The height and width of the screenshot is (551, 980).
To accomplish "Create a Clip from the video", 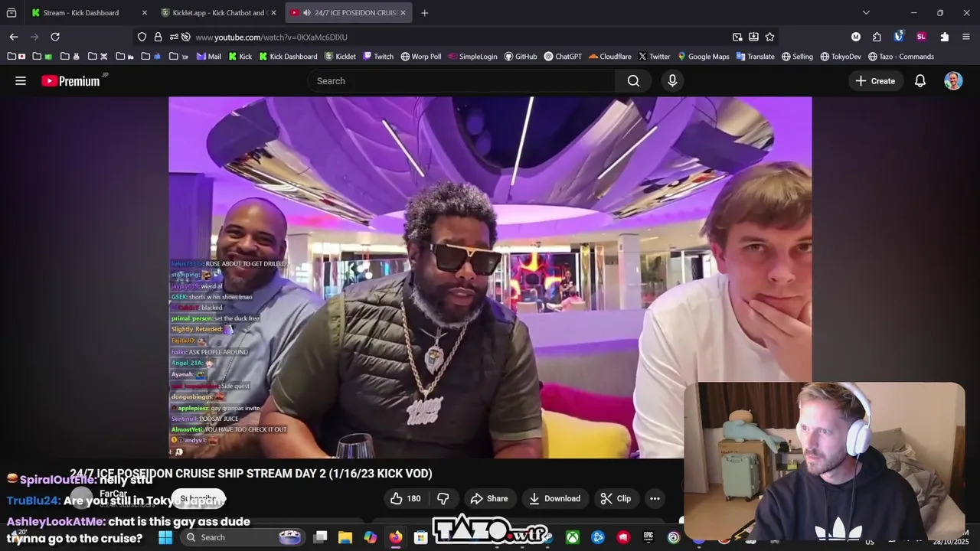I will pyautogui.click(x=616, y=498).
